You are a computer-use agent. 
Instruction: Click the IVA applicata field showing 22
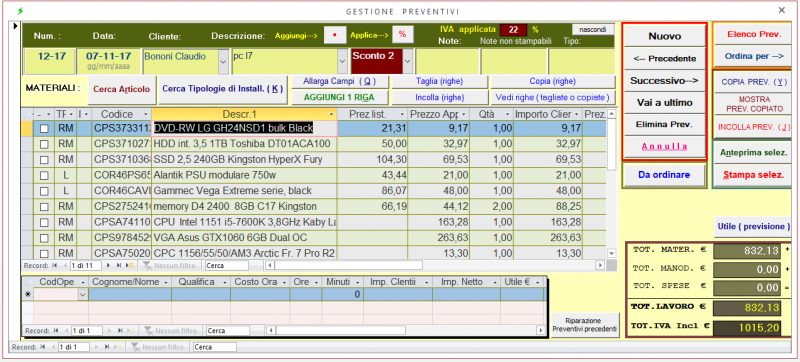(513, 29)
